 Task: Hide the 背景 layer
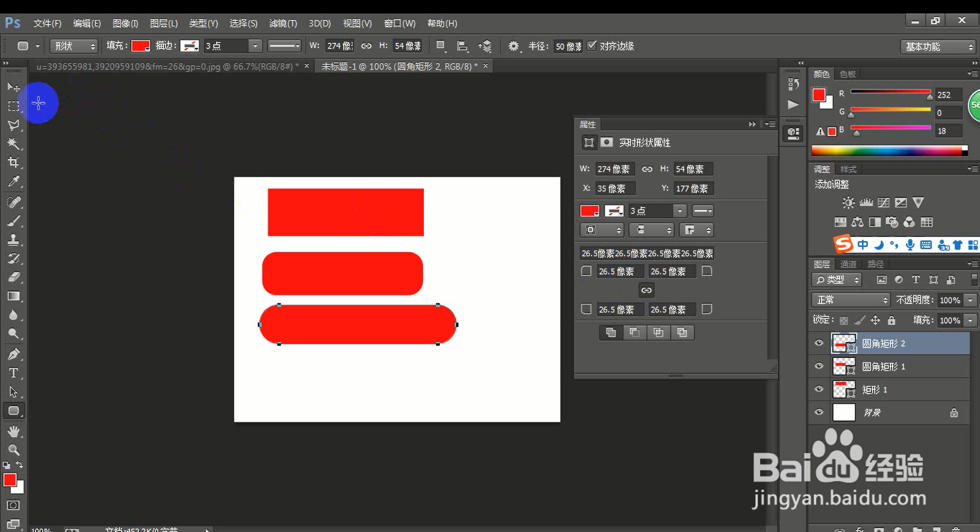[x=819, y=412]
